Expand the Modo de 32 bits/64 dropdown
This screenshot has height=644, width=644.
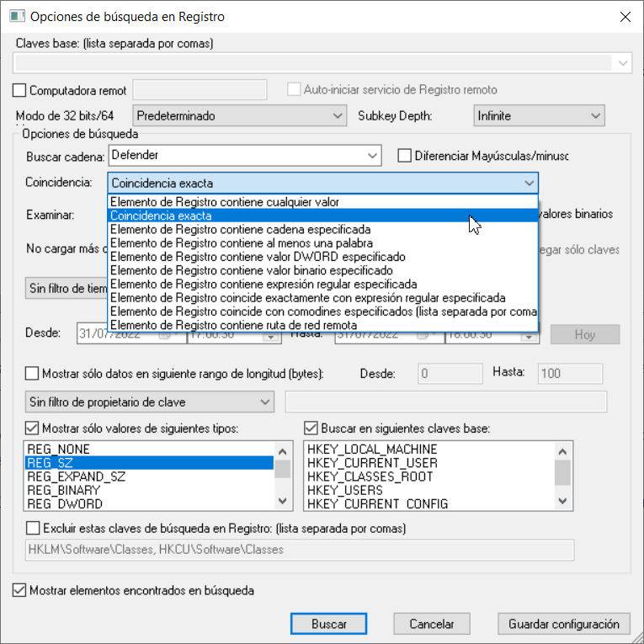pos(240,115)
